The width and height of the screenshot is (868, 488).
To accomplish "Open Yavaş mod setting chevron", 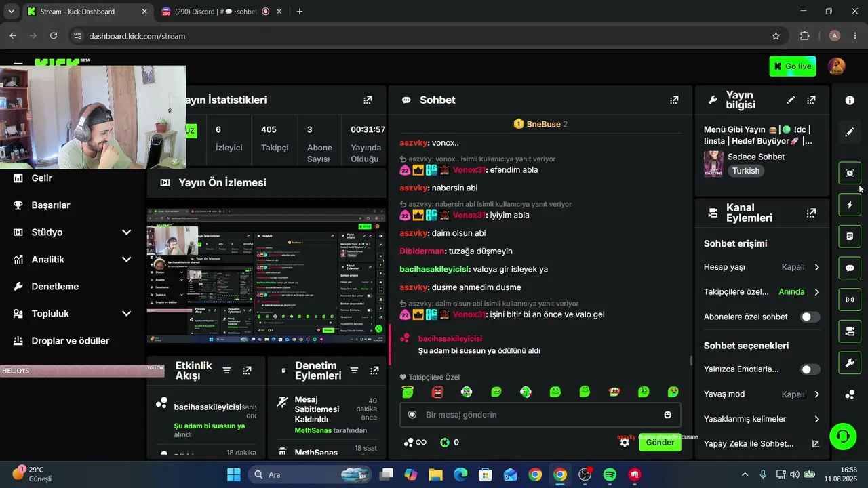I will click(816, 394).
